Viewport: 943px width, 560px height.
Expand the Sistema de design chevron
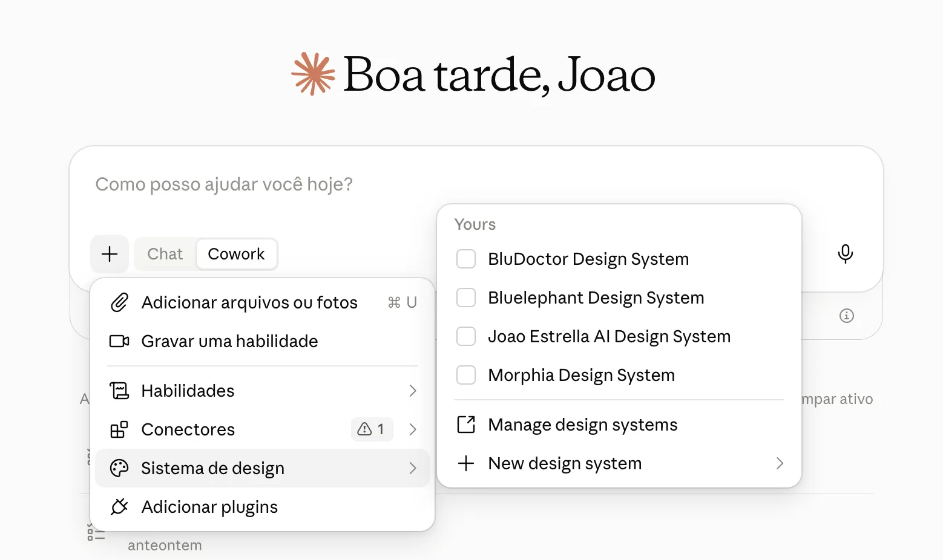[413, 468]
